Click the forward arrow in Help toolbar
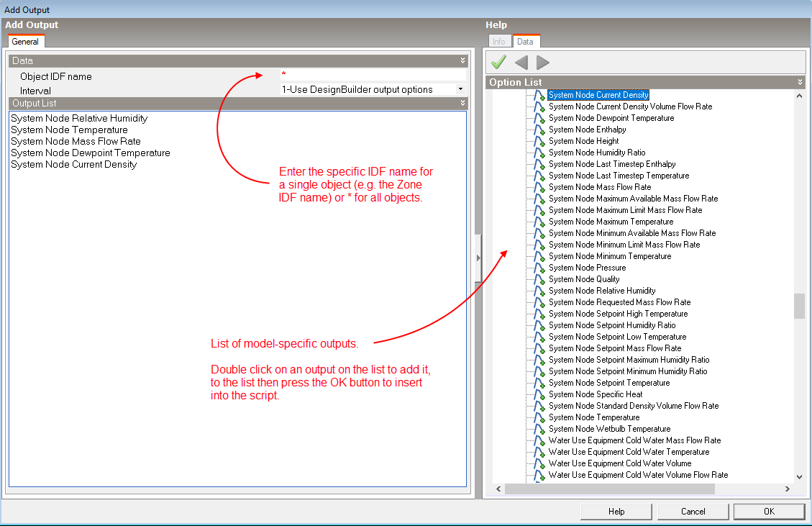The height and width of the screenshot is (526, 812). point(543,63)
